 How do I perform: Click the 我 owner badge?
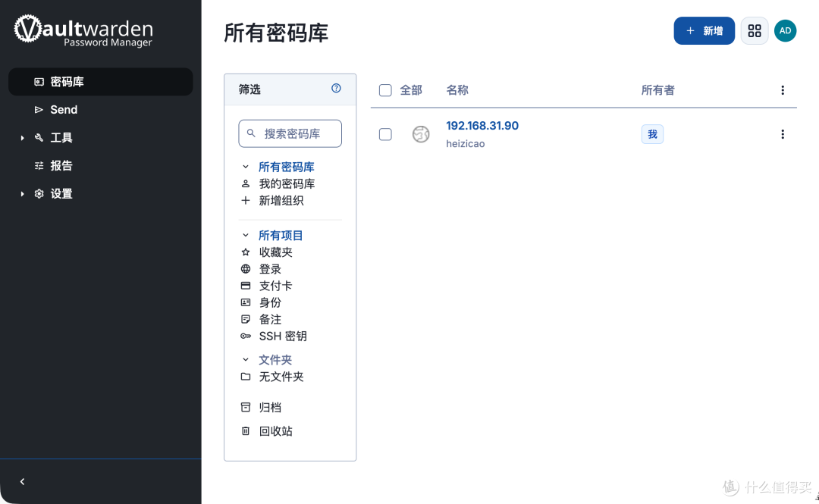click(x=652, y=134)
